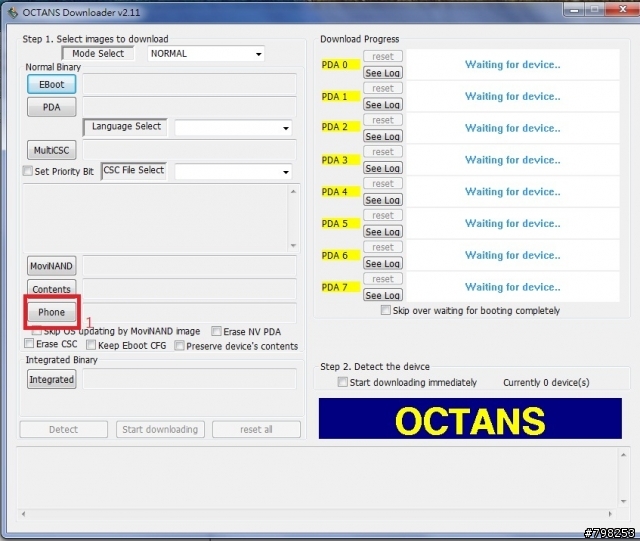This screenshot has width=640, height=541.
Task: Click CSC list box scroll up arrow
Action: pyautogui.click(x=293, y=191)
